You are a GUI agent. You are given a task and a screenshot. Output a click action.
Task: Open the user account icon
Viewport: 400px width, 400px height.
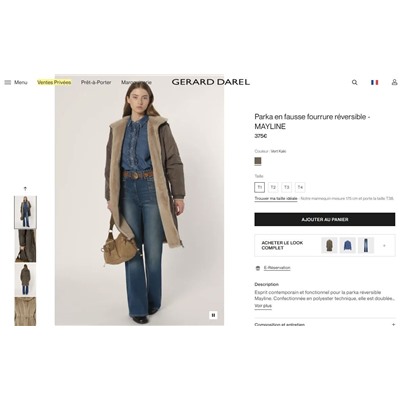(394, 82)
